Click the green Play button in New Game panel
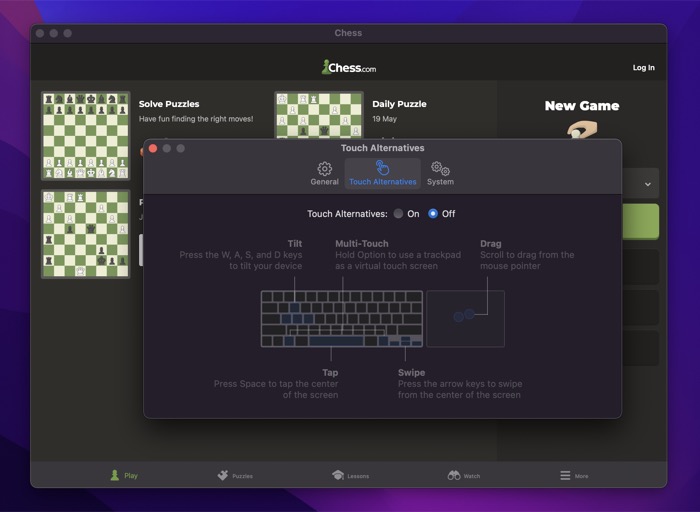The image size is (700, 512). click(641, 221)
